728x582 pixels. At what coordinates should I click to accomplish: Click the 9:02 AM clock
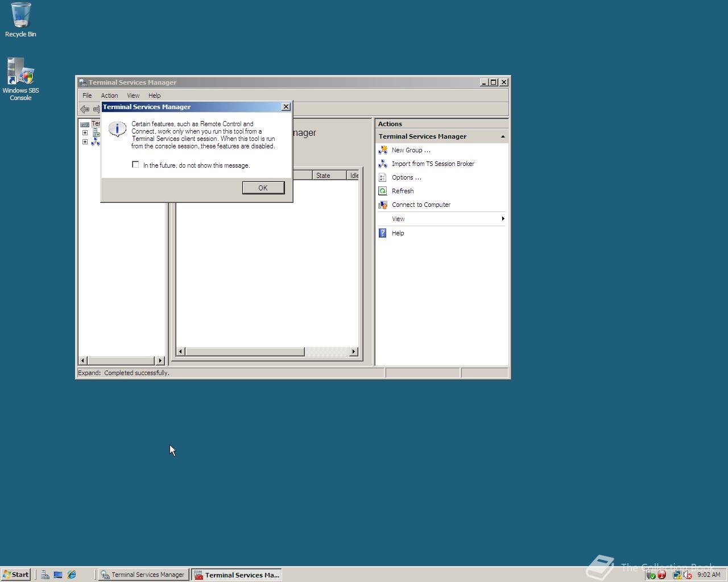(709, 575)
